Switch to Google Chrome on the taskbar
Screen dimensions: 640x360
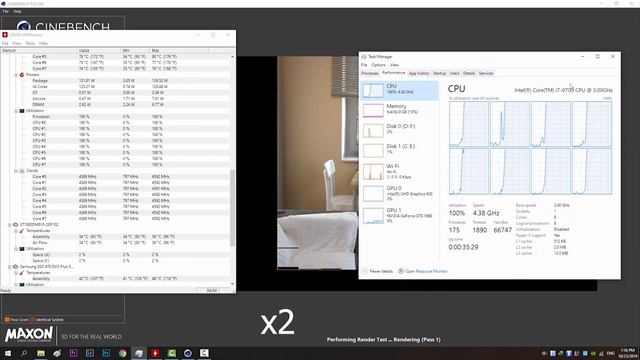pos(122,353)
